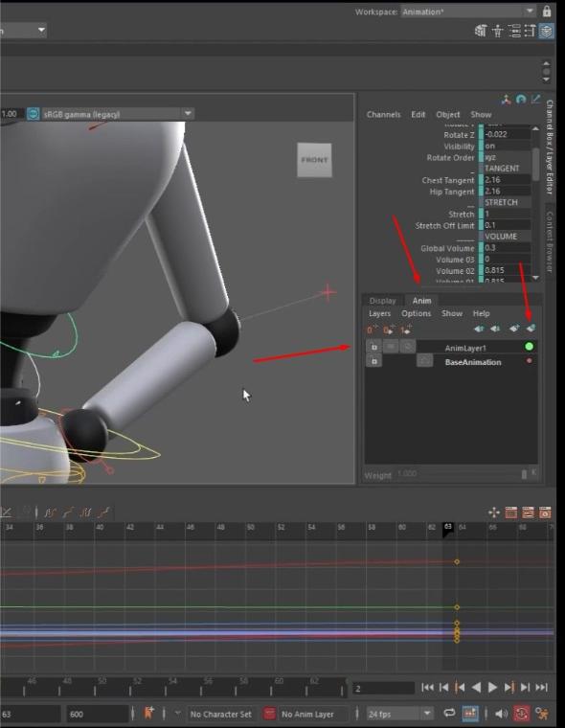This screenshot has height=728, width=565.
Task: Click the zero key layer icon
Action: coord(372,330)
